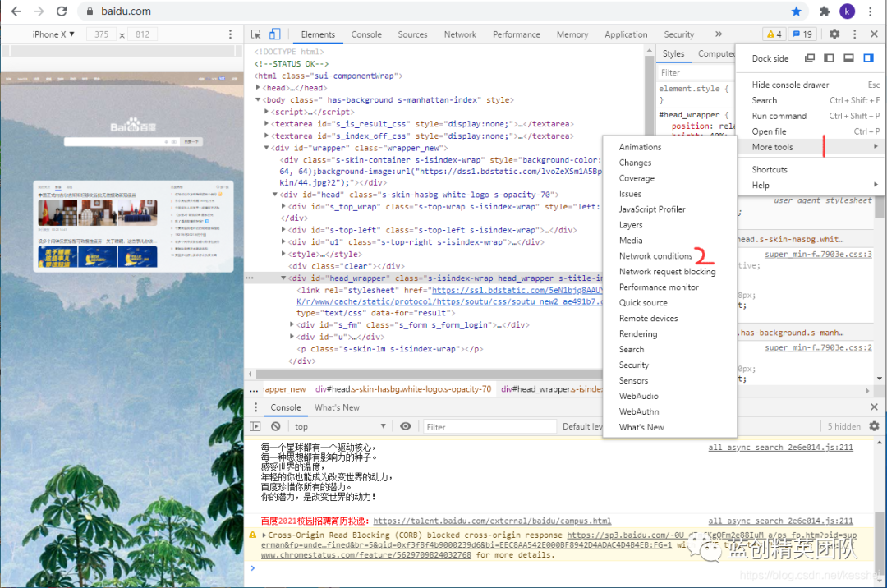Activate the inspect element picker
Viewport: 887px width, 588px height.
[x=255, y=34]
